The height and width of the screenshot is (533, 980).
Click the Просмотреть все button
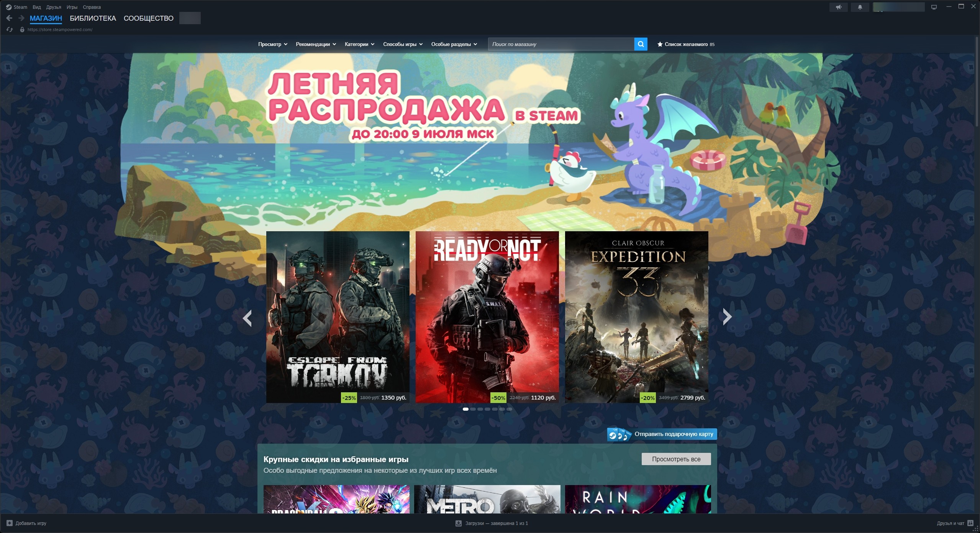[676, 459]
